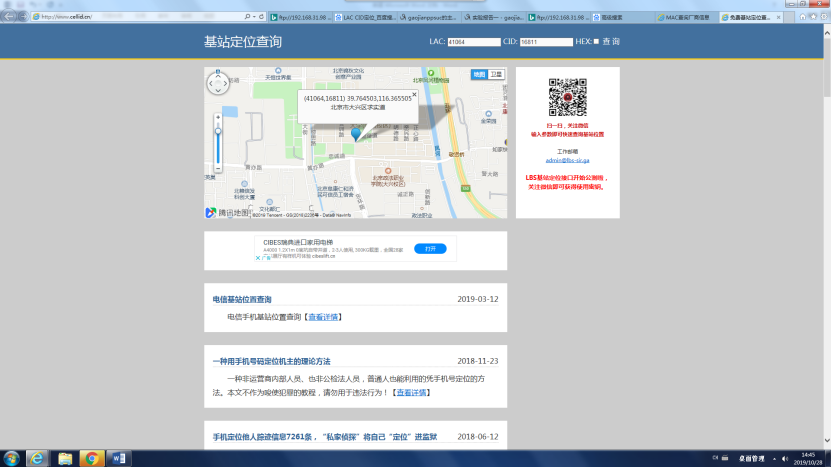Screen dimensions: 831x468
Task: Click the date 2018-11-23
Action: [x=478, y=361]
